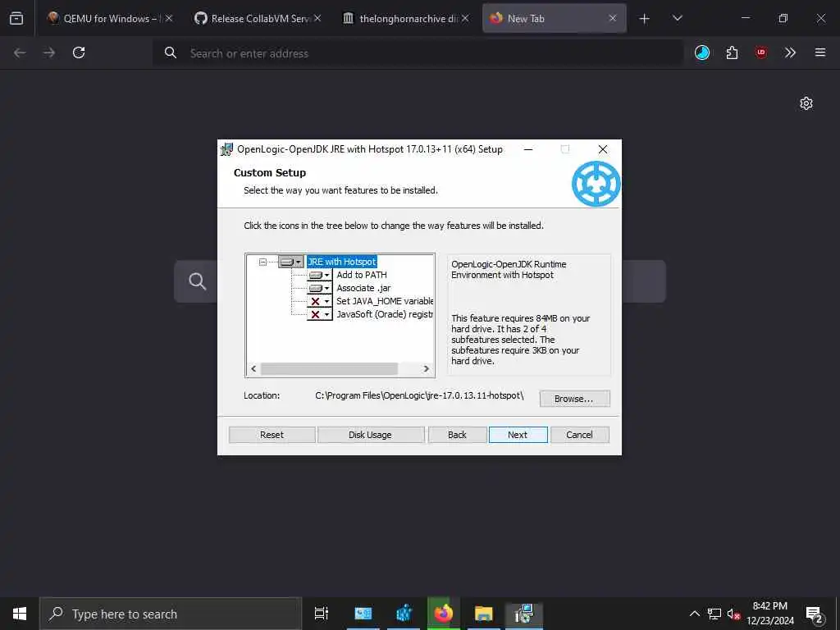840x630 pixels.
Task: Click the taskbar clock showing 8:42 PM
Action: [x=770, y=614]
